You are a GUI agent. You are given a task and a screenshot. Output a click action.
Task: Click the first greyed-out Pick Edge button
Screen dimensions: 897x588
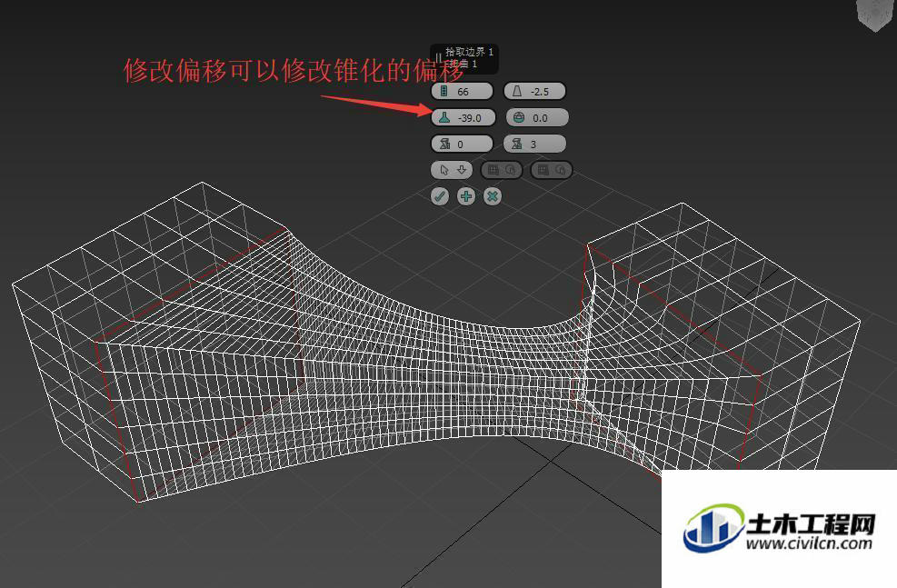point(501,170)
